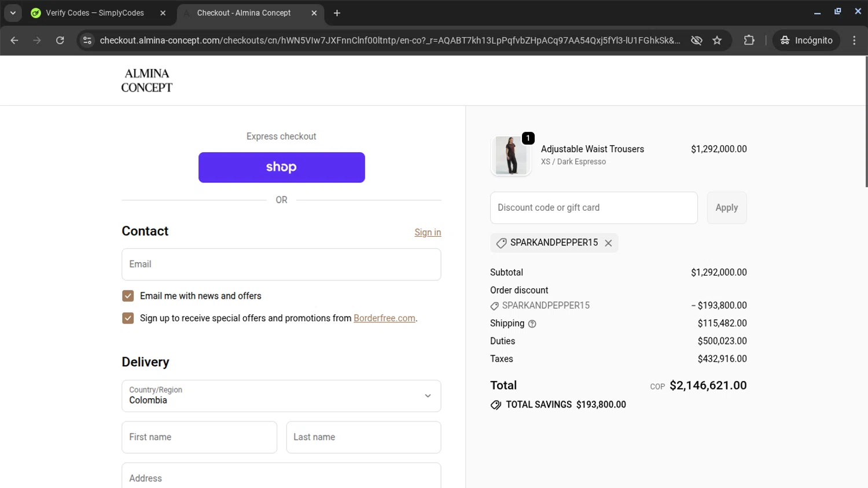Click SPARKANDPEPPER15 tag icon under Order discount
The image size is (868, 488).
coord(494,306)
